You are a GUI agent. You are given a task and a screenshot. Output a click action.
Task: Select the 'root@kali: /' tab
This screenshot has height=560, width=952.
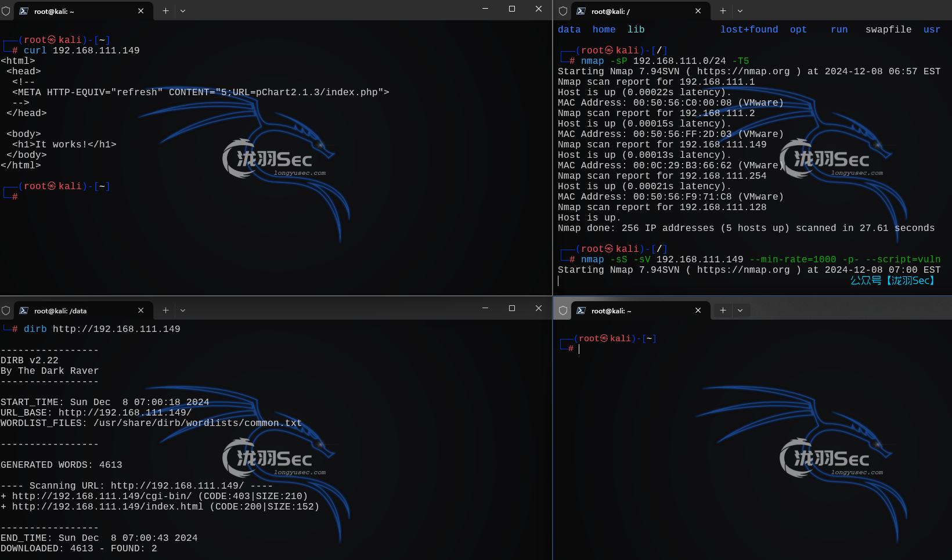(x=611, y=12)
